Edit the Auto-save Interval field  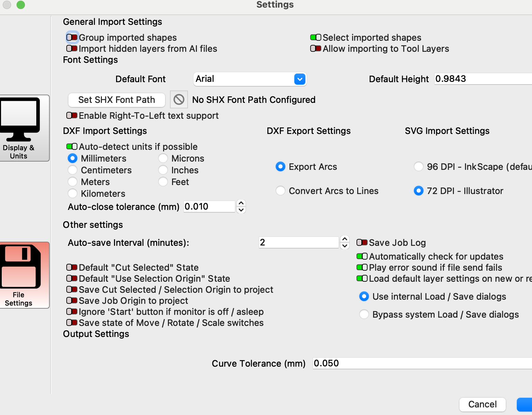coord(299,242)
